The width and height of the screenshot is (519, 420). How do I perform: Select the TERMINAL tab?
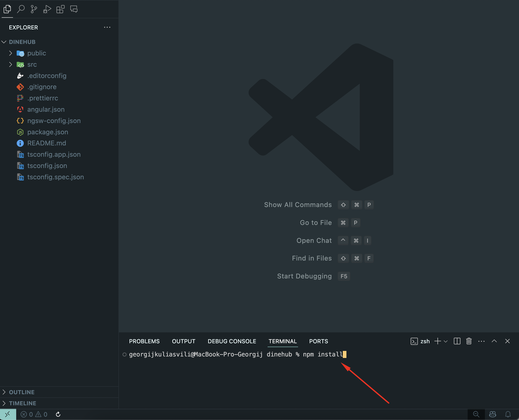click(x=283, y=341)
